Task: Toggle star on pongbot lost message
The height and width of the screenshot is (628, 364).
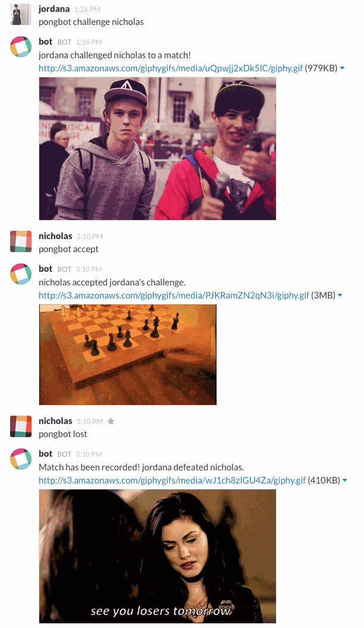Action: click(x=111, y=421)
